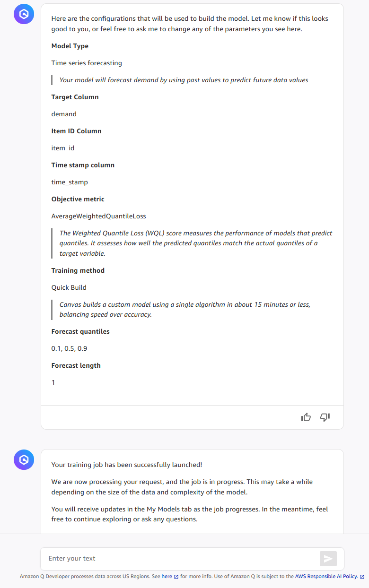The height and width of the screenshot is (588, 369).
Task: Click the Forecast quantiles value 0.1, 0.5, 0.9
Action: pyautogui.click(x=68, y=348)
